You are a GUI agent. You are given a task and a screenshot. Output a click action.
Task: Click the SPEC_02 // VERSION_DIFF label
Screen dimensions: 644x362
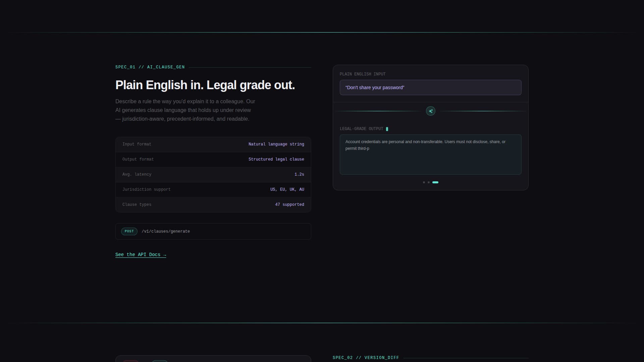tap(366, 358)
